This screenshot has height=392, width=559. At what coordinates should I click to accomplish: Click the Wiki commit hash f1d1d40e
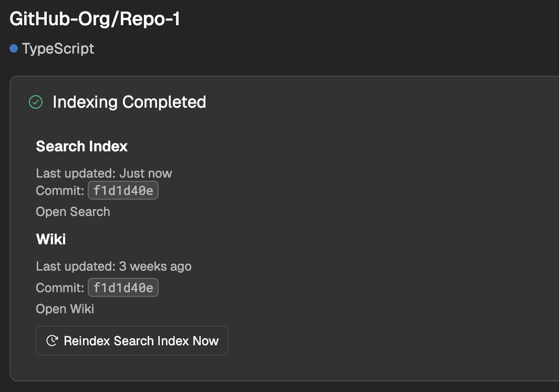pos(123,287)
